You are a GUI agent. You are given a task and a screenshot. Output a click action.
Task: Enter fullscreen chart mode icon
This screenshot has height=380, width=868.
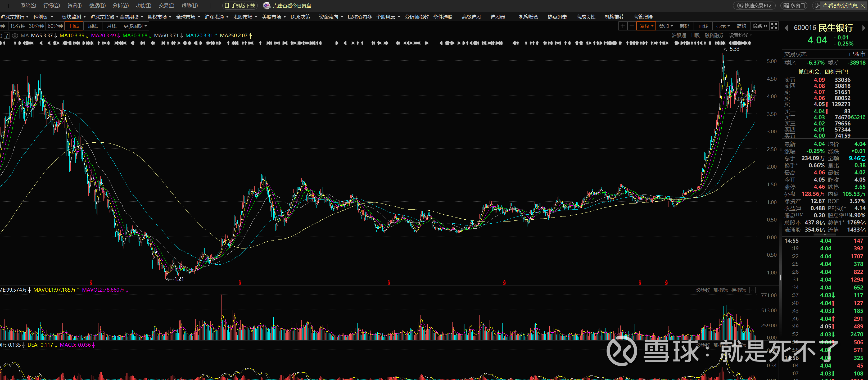[774, 26]
